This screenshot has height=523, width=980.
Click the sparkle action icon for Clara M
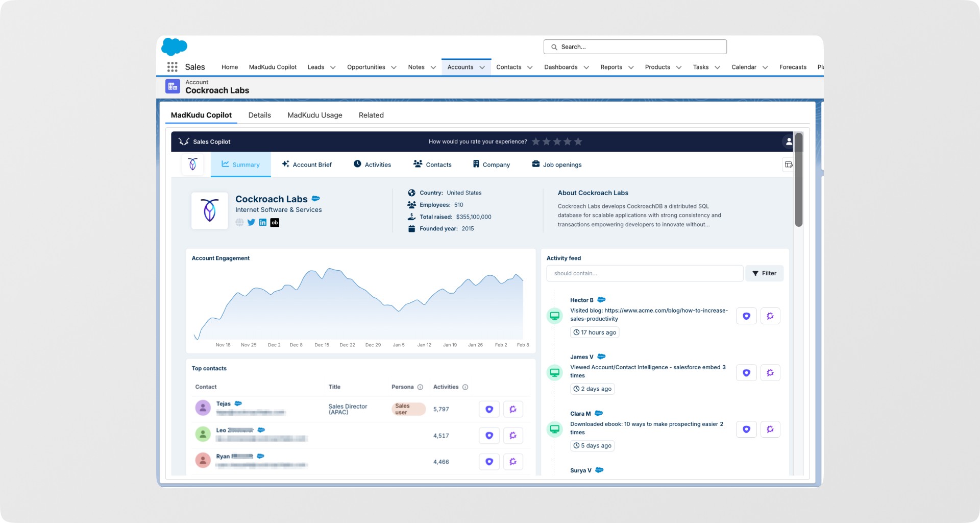click(x=770, y=430)
